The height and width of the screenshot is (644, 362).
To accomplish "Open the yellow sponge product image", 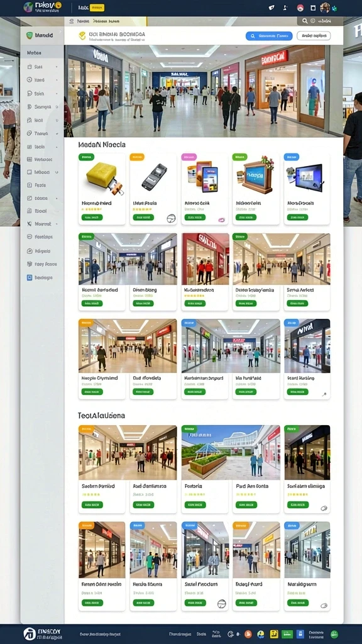I will pos(104,177).
